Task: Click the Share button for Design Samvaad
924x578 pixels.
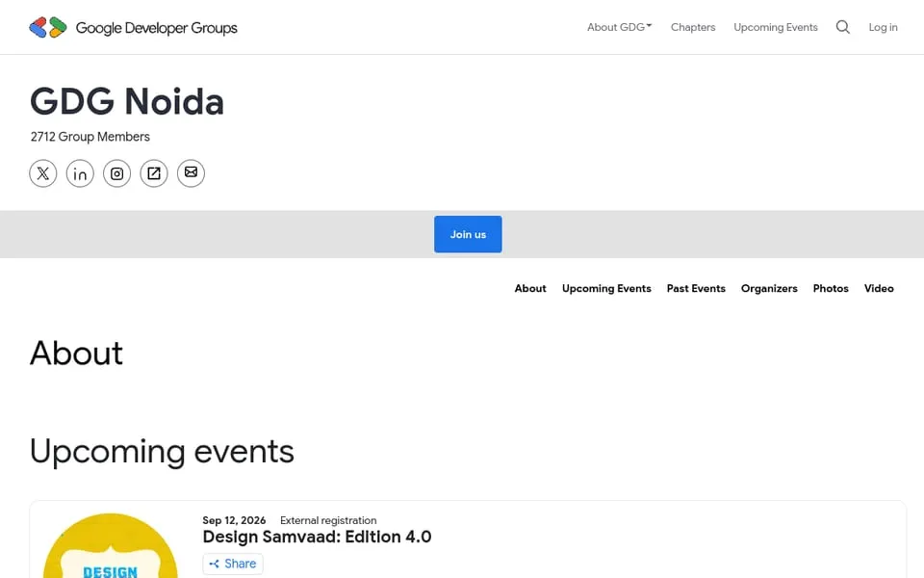Action: click(233, 564)
